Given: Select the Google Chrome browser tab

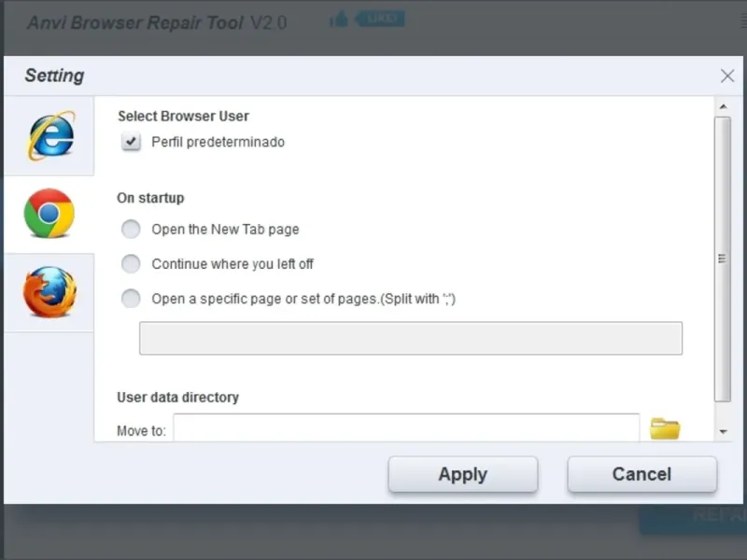Looking at the screenshot, I should click(49, 214).
